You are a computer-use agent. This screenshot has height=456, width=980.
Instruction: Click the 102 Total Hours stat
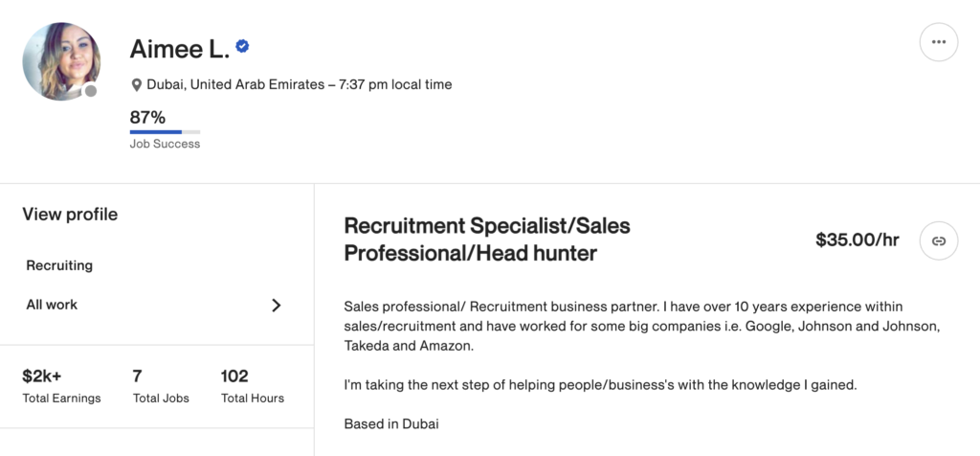[x=253, y=386]
